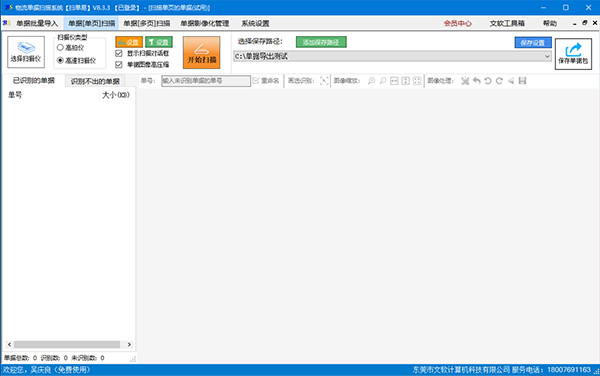This screenshot has width=600, height=376.
Task: Click the fit-to-width image icon
Action: coord(394,81)
